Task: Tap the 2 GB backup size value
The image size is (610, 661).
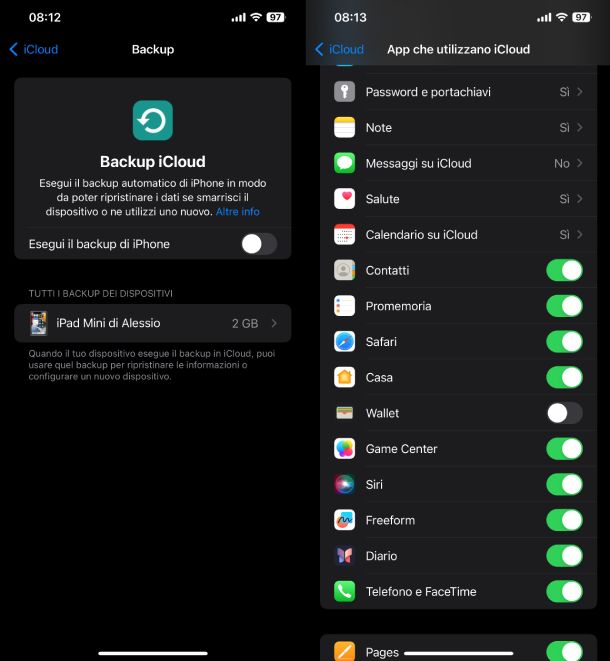Action: point(245,323)
